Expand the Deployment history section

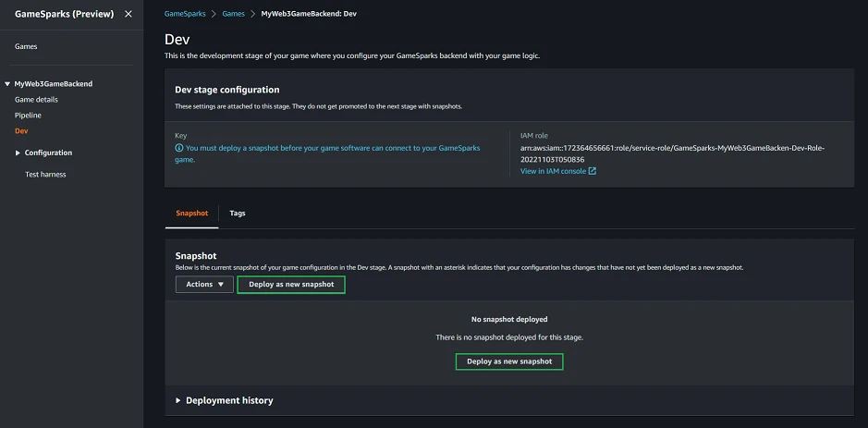click(x=178, y=400)
